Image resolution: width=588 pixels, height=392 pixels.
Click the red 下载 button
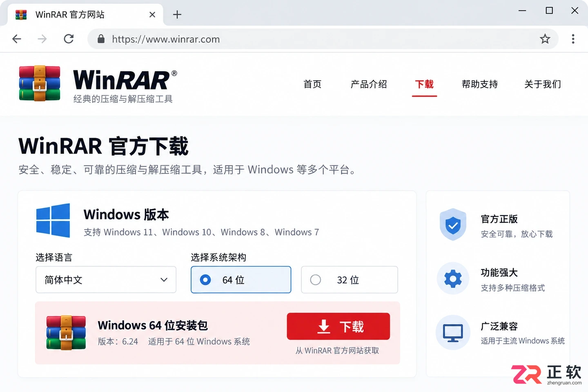339,326
